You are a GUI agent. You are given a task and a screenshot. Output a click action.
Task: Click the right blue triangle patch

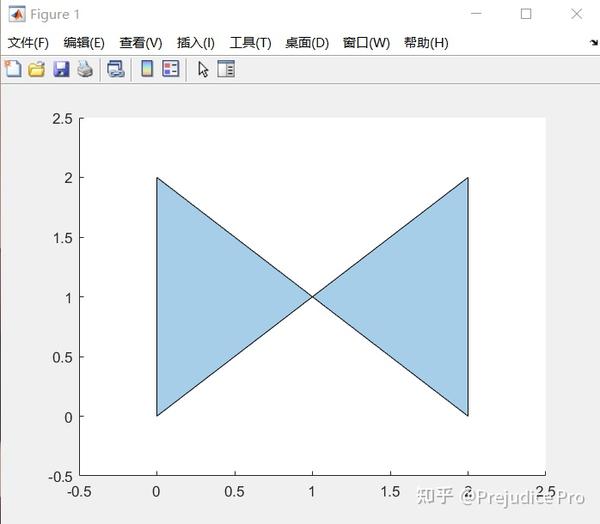click(x=417, y=297)
